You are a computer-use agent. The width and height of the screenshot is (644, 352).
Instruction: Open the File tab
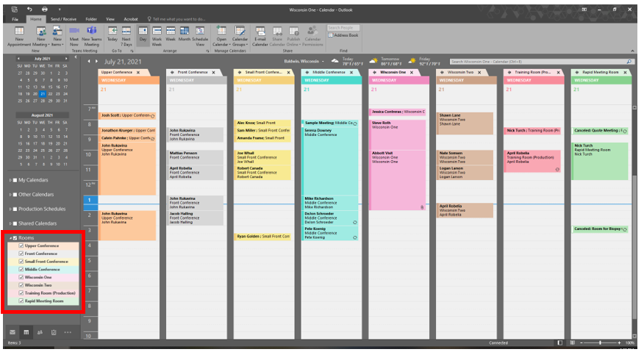coord(15,19)
